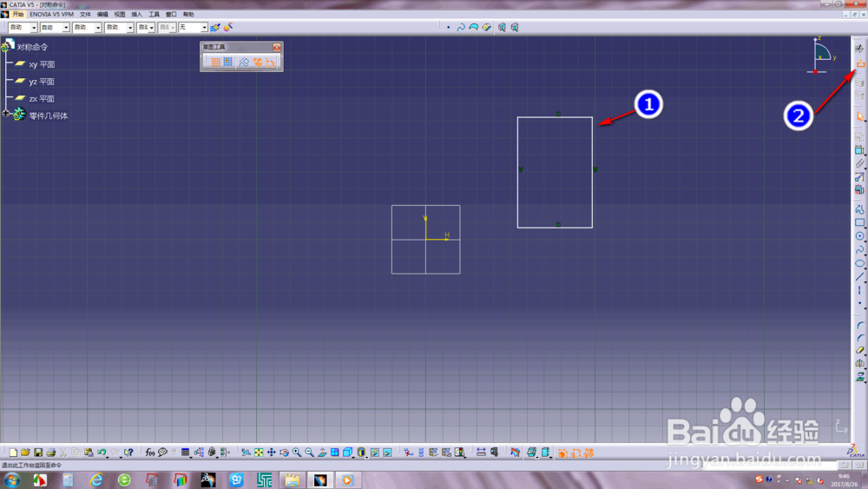This screenshot has height=489, width=868.
Task: Select the 对称命令 root node
Action: (x=32, y=47)
